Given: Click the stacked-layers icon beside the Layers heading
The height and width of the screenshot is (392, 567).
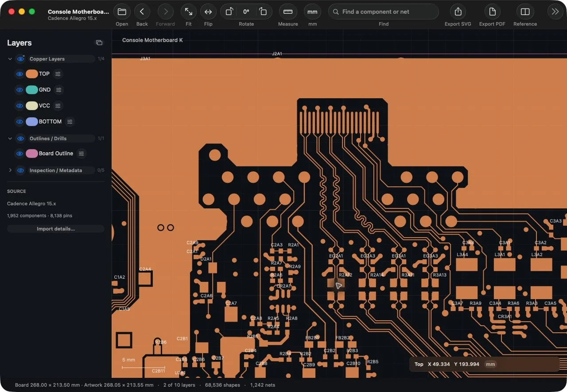Looking at the screenshot, I should (99, 43).
